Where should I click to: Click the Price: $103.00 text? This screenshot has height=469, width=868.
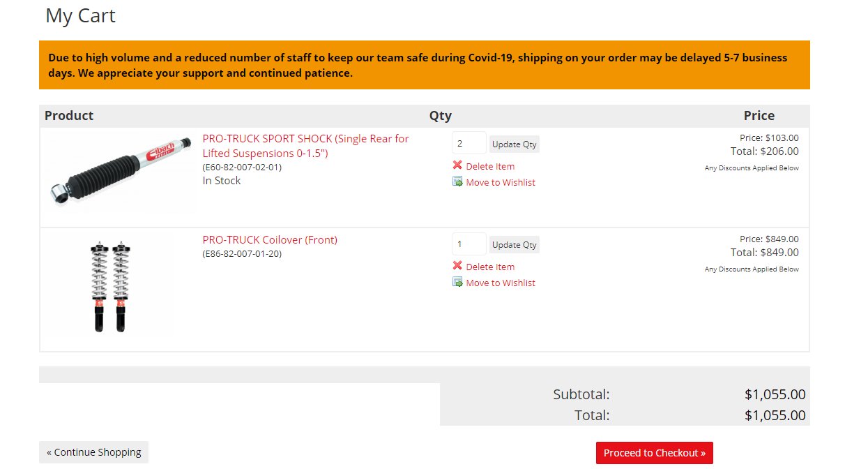coord(769,137)
